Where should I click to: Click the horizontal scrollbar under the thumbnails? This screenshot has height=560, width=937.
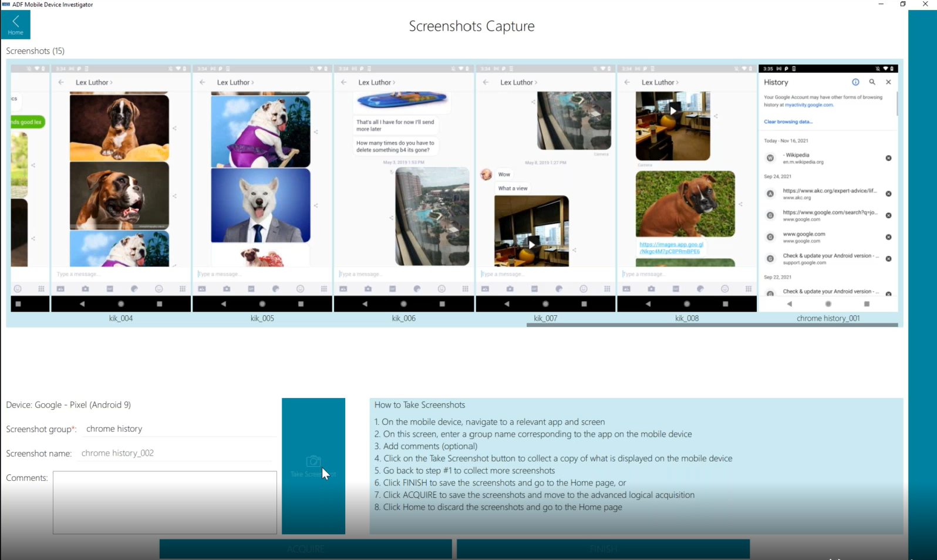712,325
